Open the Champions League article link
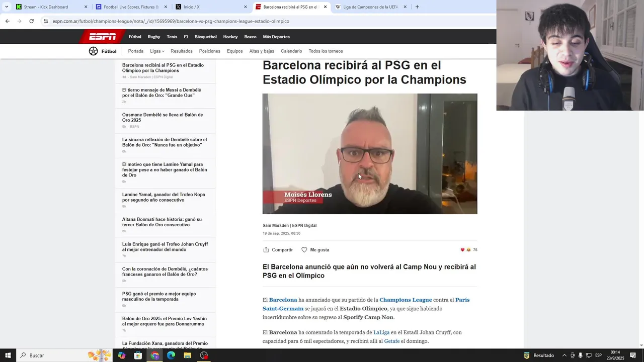This screenshot has height=362, width=644. (x=406, y=300)
